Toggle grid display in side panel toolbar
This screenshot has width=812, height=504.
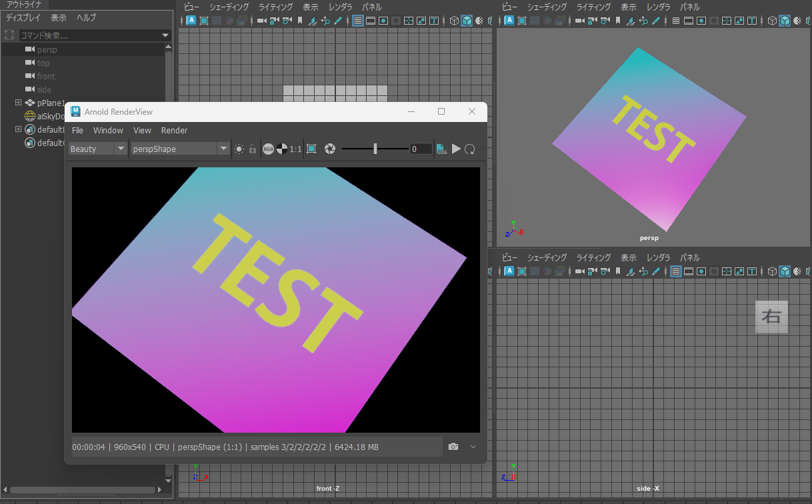pyautogui.click(x=676, y=271)
